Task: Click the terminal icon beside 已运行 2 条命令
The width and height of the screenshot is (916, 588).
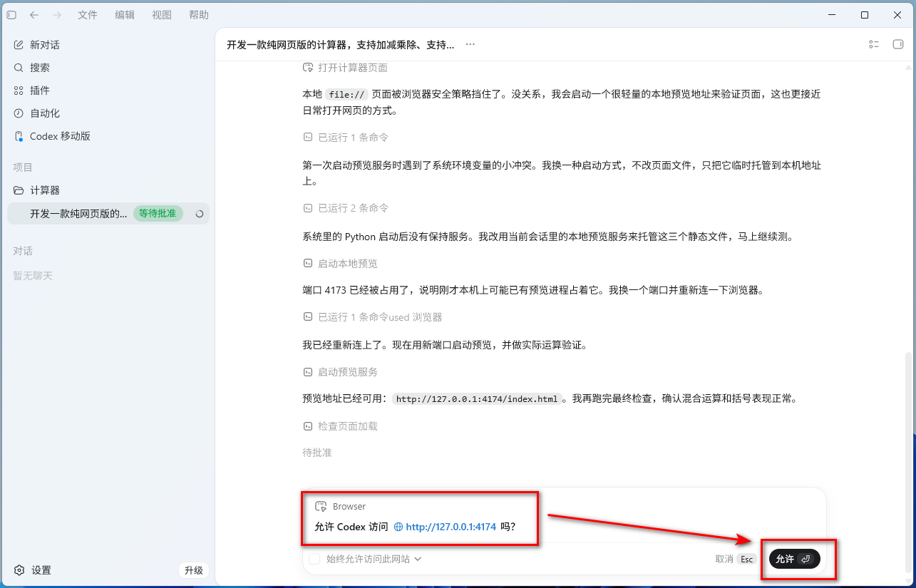Action: click(x=308, y=208)
